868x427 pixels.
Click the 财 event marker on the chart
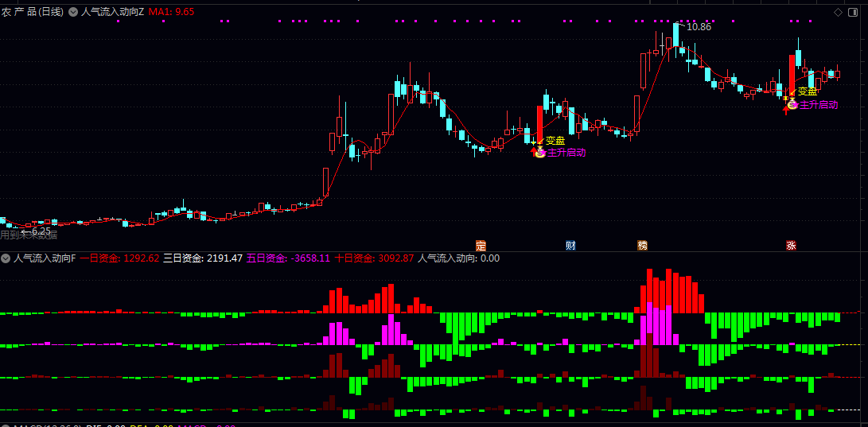(570, 246)
